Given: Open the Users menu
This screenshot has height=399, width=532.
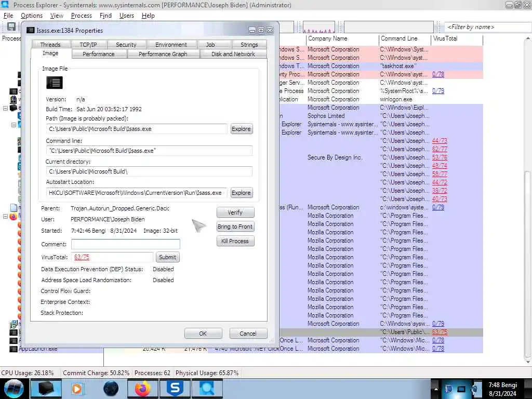Looking at the screenshot, I should tap(127, 16).
